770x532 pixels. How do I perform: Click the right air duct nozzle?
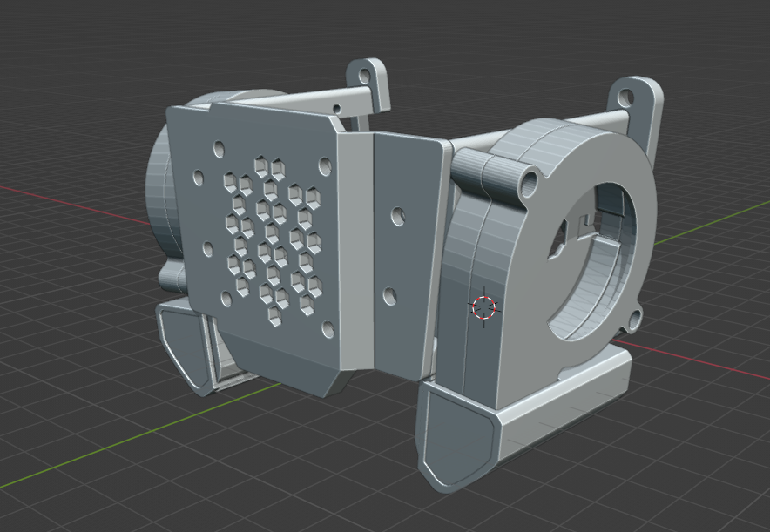tap(523, 418)
